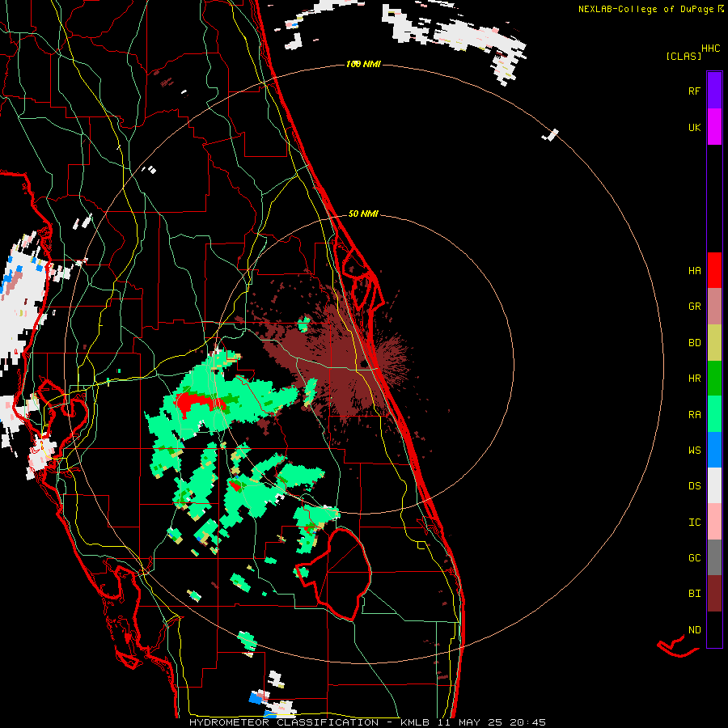Click the DS white legend swatch
Image resolution: width=728 pixels, height=728 pixels.
(714, 485)
